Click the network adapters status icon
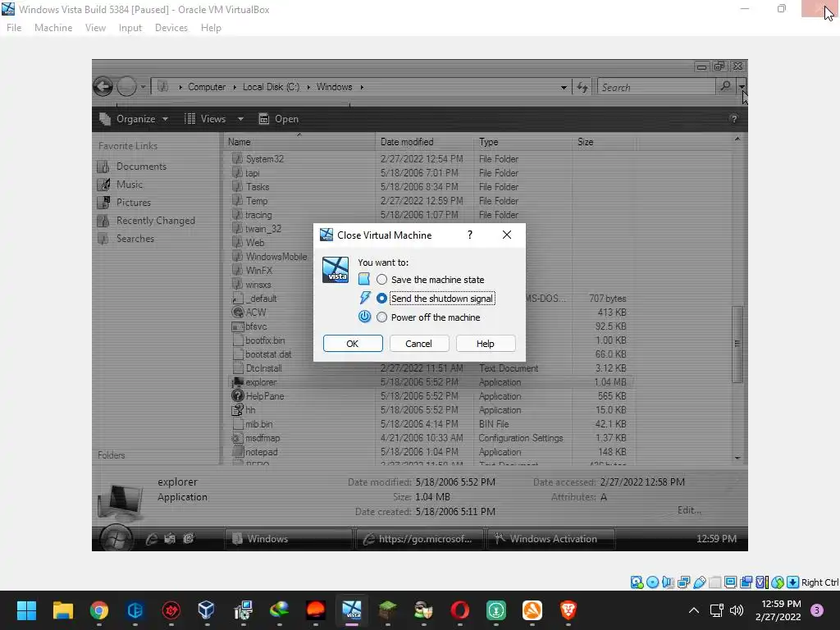Viewport: 840px width, 630px height. point(683,582)
